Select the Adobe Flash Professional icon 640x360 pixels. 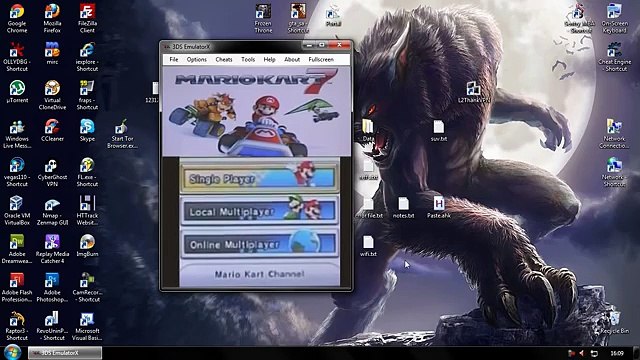pyautogui.click(x=17, y=287)
